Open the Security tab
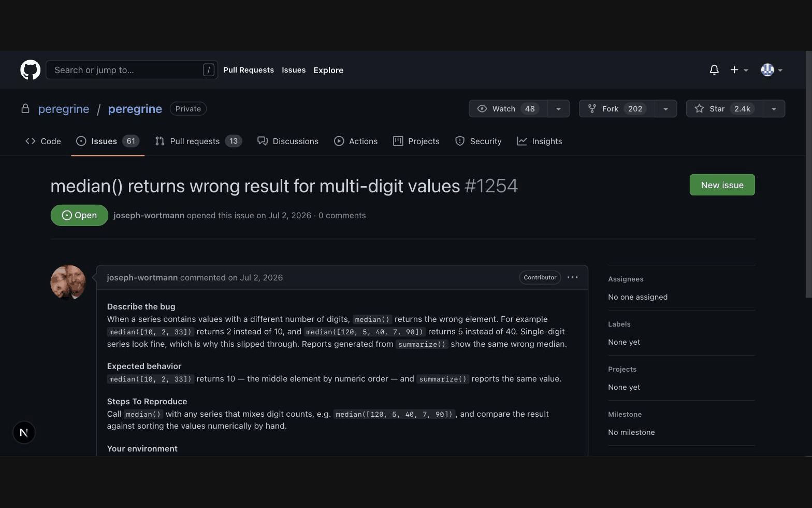Viewport: 812px width, 508px height. coord(478,141)
